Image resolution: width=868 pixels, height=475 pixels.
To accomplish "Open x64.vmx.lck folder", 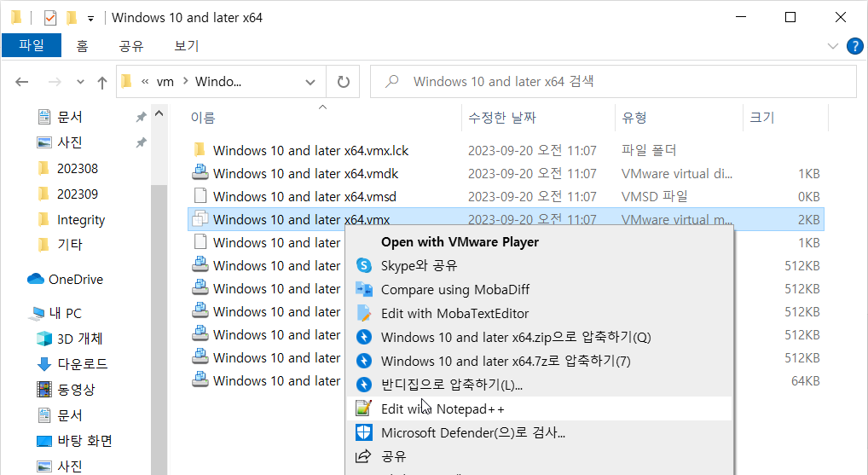I will pyautogui.click(x=310, y=151).
